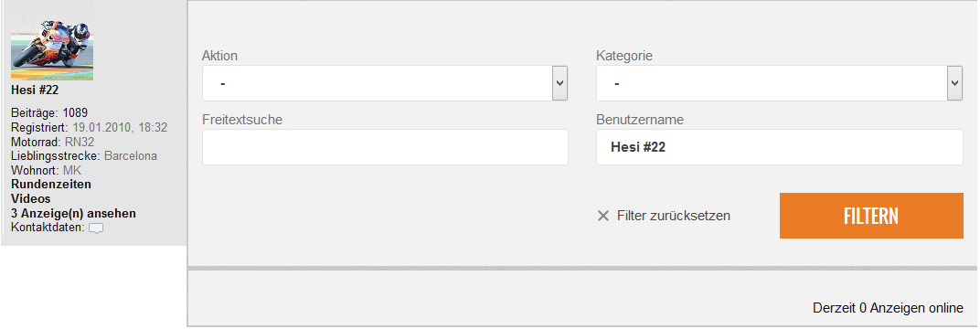The height and width of the screenshot is (329, 980).
Task: Open the 1089 Beiträge post count
Action: pos(75,113)
